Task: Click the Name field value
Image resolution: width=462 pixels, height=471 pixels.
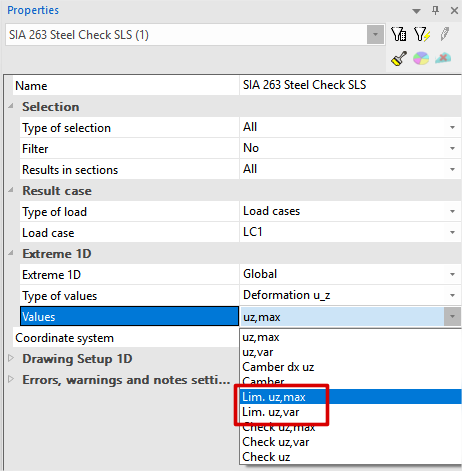Action: coord(350,85)
